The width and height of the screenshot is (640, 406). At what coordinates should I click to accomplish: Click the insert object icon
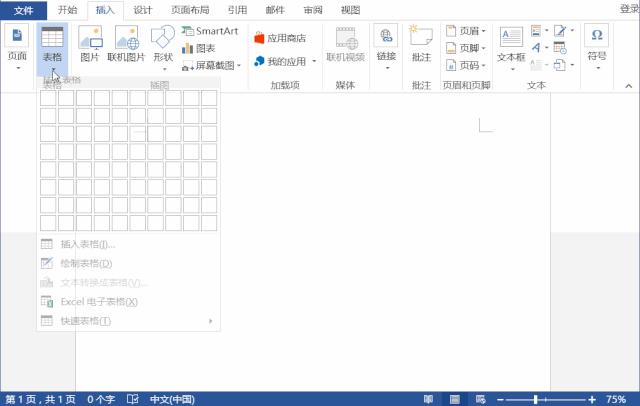(x=560, y=65)
